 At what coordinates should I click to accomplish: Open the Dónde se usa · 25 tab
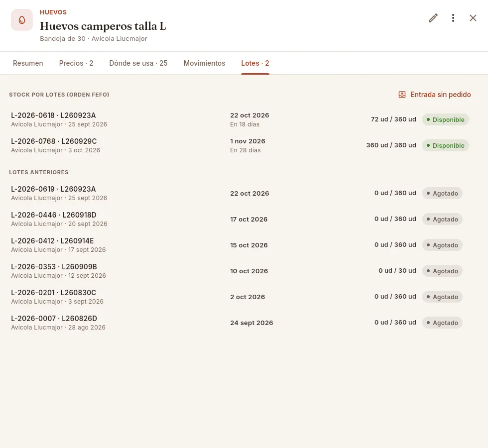(x=138, y=63)
